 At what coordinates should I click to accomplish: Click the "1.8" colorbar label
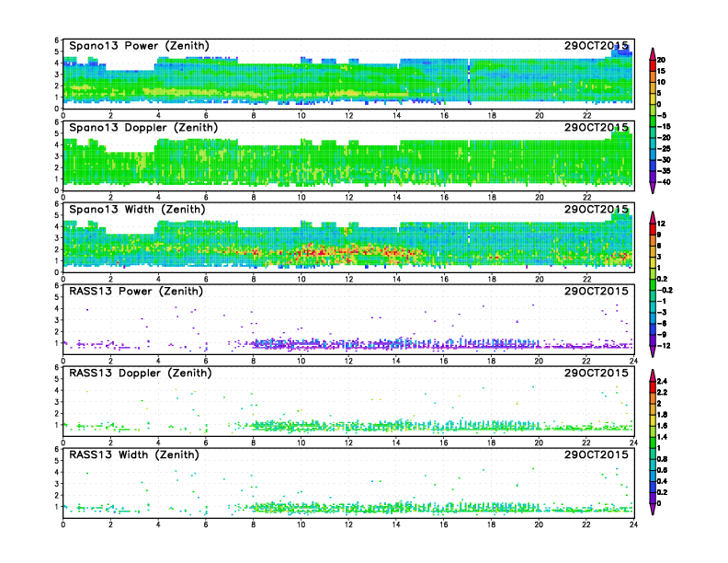(x=663, y=414)
